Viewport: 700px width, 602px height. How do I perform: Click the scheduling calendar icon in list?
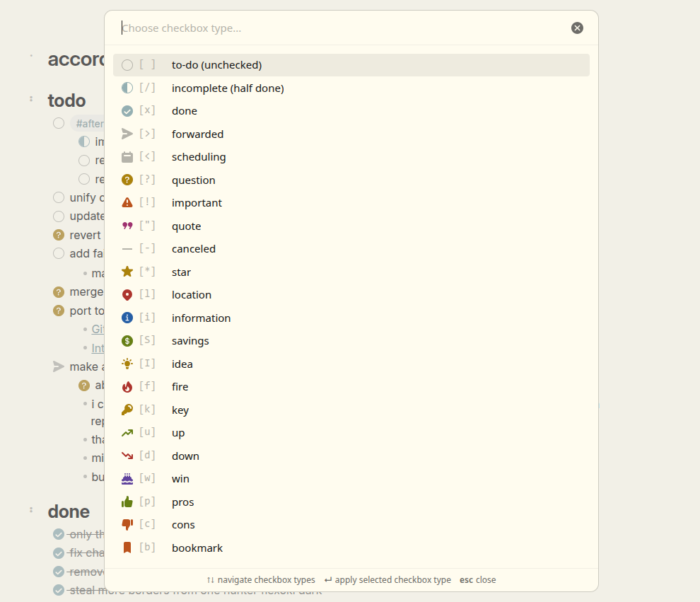tap(127, 157)
